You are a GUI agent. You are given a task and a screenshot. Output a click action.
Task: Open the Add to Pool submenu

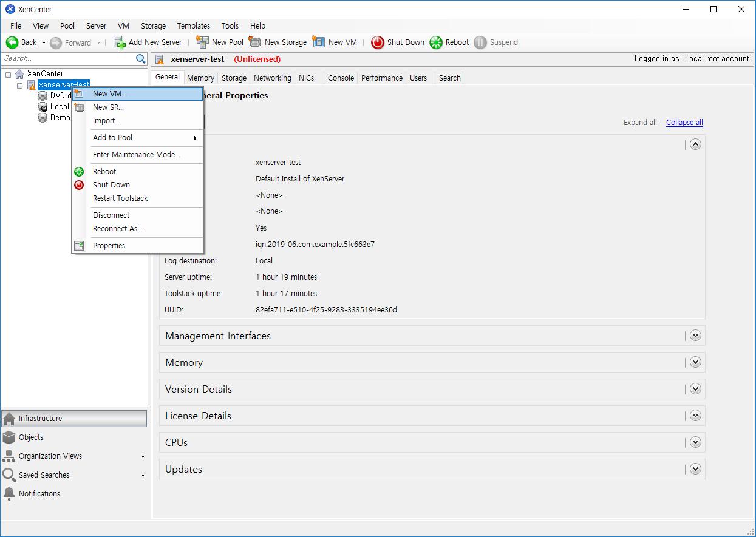pyautogui.click(x=137, y=138)
